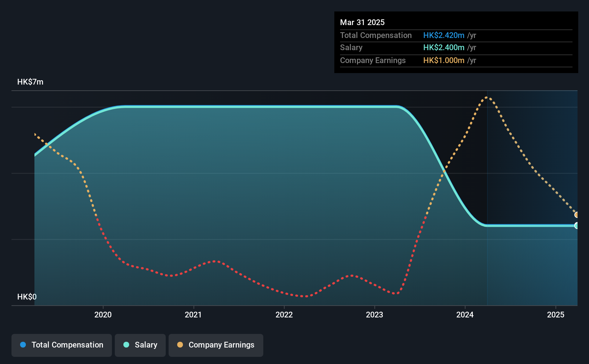Image resolution: width=589 pixels, height=364 pixels.
Task: Click the 2021 x-axis label
Action: (193, 315)
